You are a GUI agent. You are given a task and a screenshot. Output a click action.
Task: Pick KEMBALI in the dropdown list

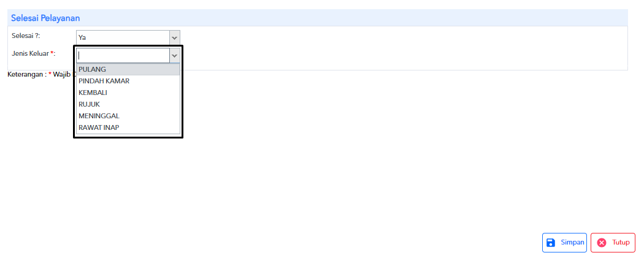pyautogui.click(x=128, y=93)
